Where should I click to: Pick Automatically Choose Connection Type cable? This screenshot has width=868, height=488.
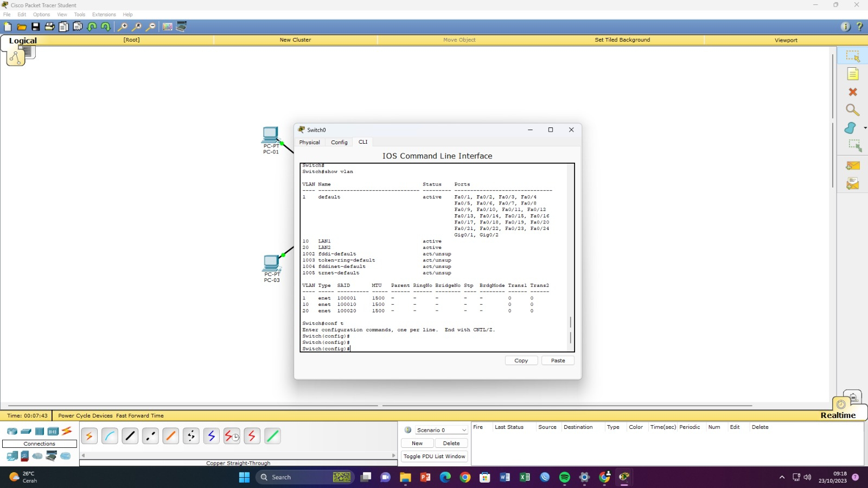(x=90, y=436)
